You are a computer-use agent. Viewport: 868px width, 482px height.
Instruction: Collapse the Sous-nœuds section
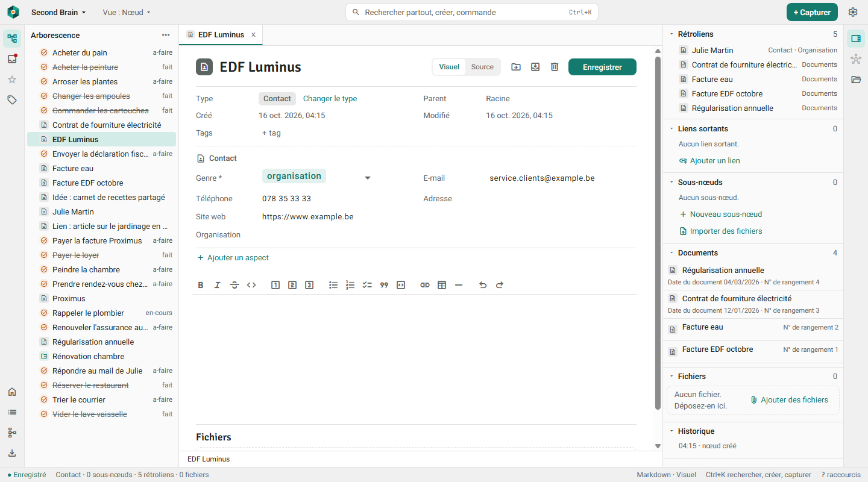click(671, 183)
